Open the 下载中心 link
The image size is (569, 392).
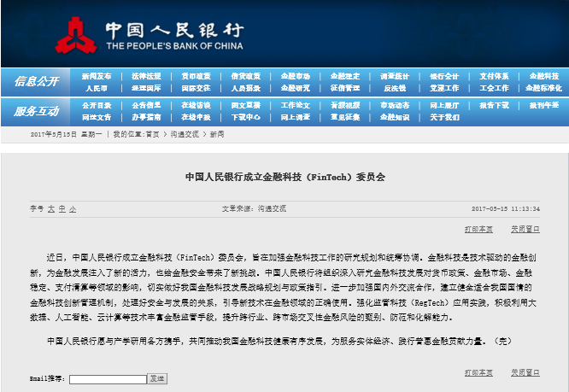pyautogui.click(x=246, y=118)
